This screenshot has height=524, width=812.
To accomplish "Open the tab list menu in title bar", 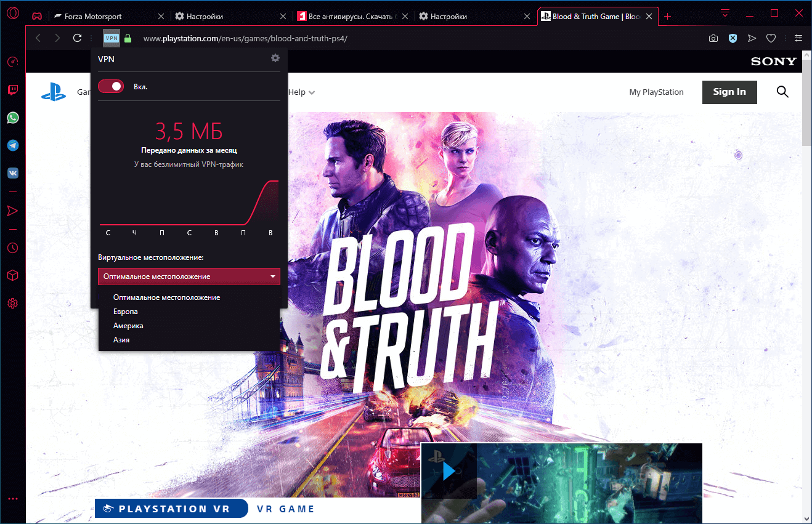I will tap(725, 14).
